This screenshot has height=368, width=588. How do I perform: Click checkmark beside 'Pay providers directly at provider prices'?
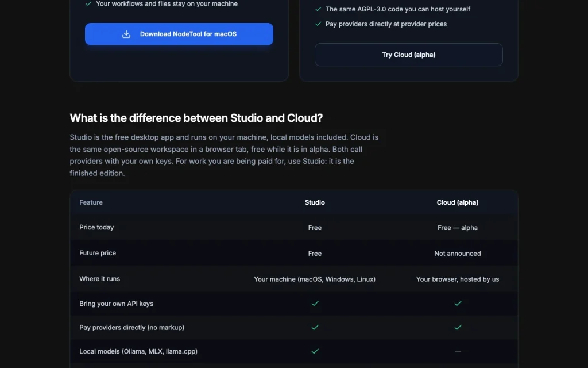point(318,24)
